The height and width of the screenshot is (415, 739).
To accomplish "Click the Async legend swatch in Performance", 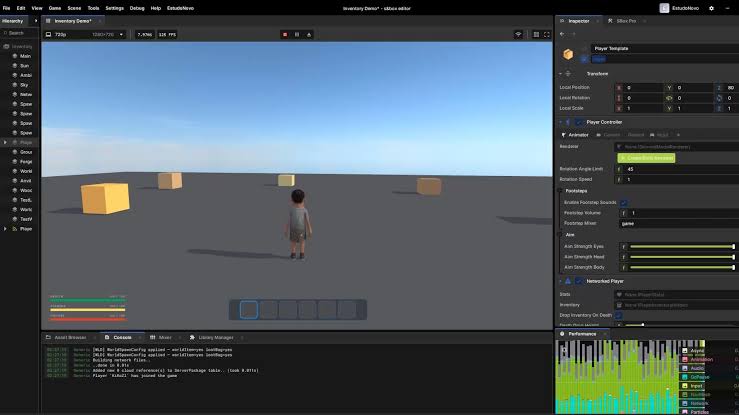I will pos(685,350).
